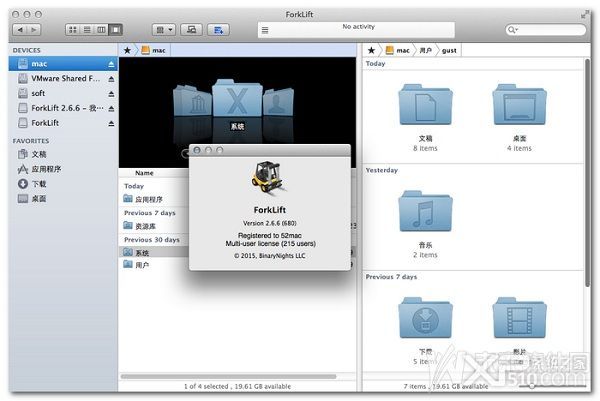Select the ForkLift 2.6.6 disk image
This screenshot has height=401, width=600.
63,108
